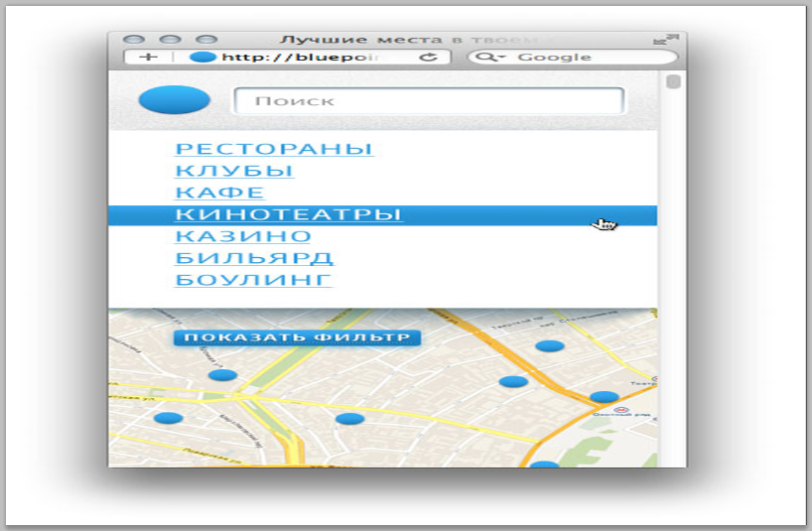Select the topmost blue marker on the map
The width and height of the screenshot is (812, 531).
(x=550, y=346)
